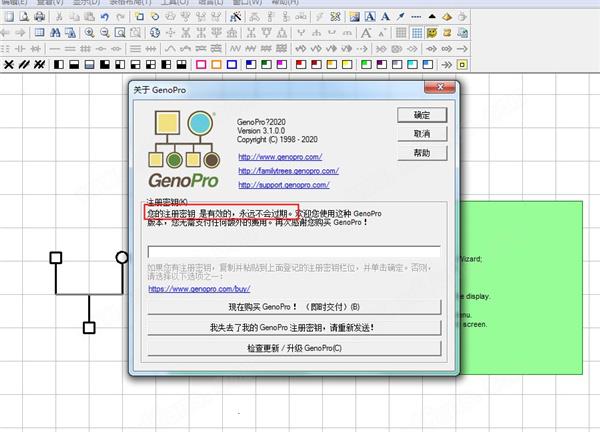Click 检查更新 / 升级 GenoPro button
This screenshot has height=432, width=600.
pyautogui.click(x=294, y=348)
